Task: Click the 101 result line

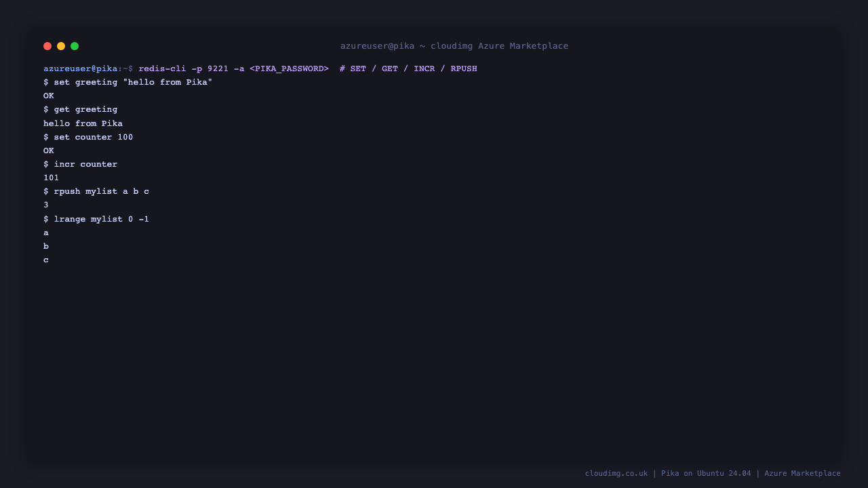Action: point(52,178)
